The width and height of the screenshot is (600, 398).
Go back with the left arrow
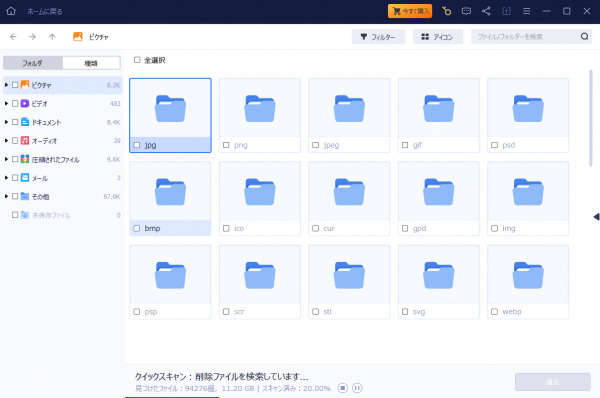coord(13,37)
